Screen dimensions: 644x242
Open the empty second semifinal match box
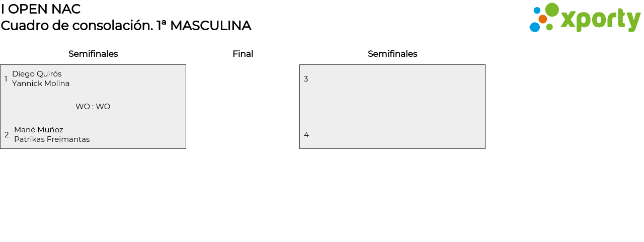[392, 107]
